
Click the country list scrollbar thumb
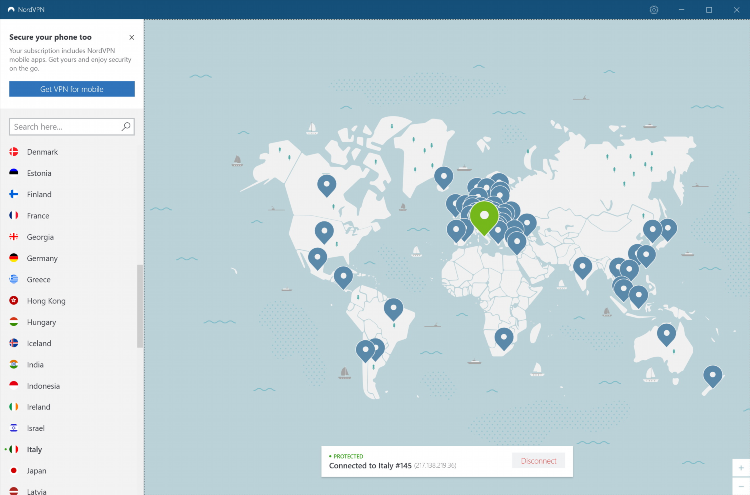point(140,306)
